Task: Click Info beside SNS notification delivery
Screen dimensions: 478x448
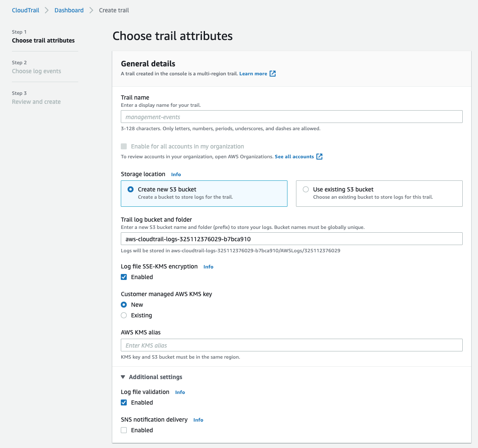Action: pyautogui.click(x=198, y=419)
